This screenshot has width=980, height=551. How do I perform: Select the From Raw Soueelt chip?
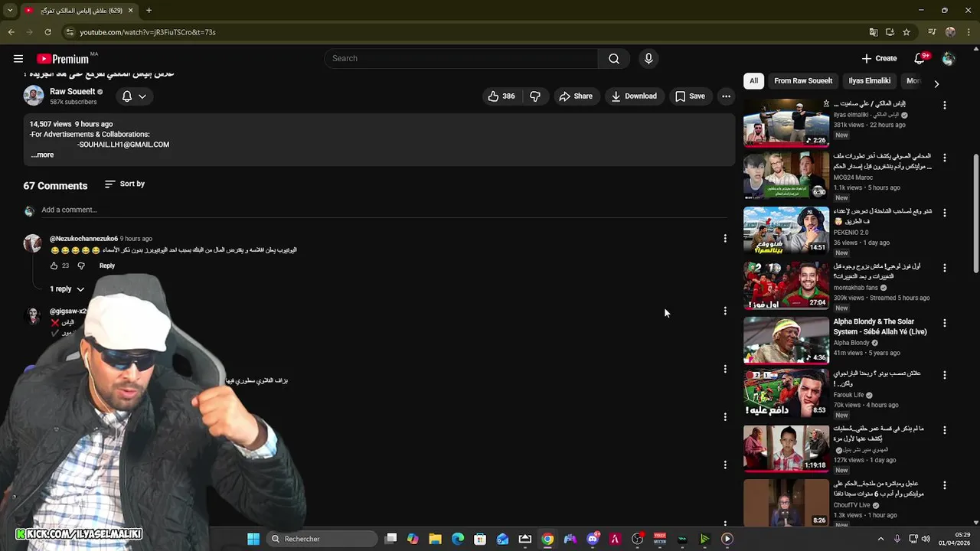(x=803, y=80)
